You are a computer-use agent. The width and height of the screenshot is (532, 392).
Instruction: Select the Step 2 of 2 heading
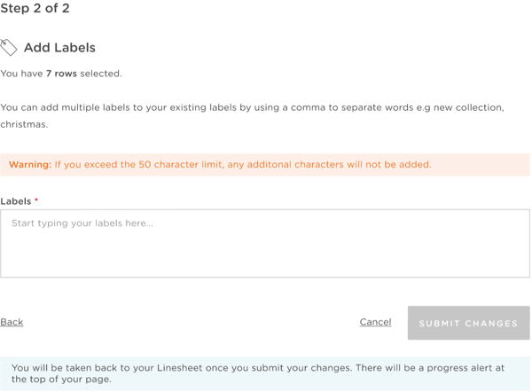coord(35,8)
